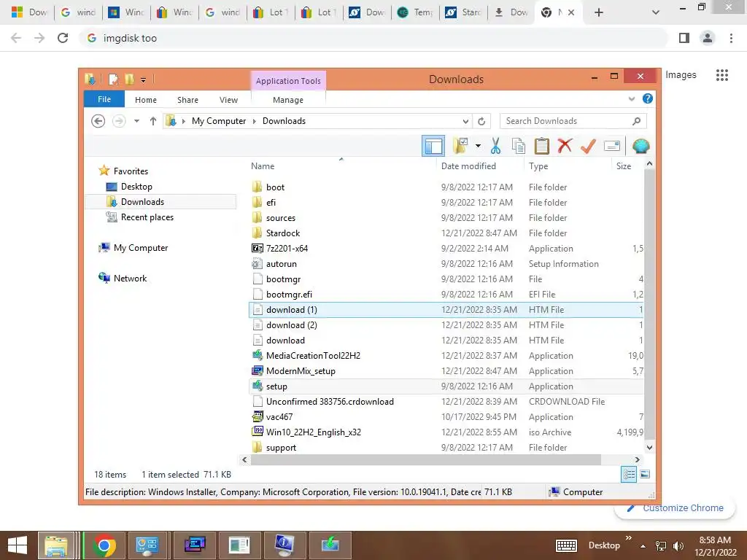Screen dimensions: 747x560
Task: Select the vac467 application file
Action: pos(279,416)
